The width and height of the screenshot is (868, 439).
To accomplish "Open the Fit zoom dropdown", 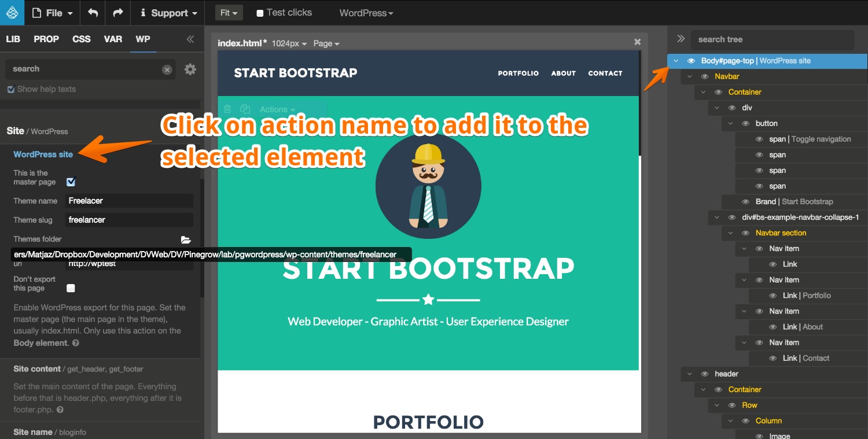I will [x=229, y=13].
